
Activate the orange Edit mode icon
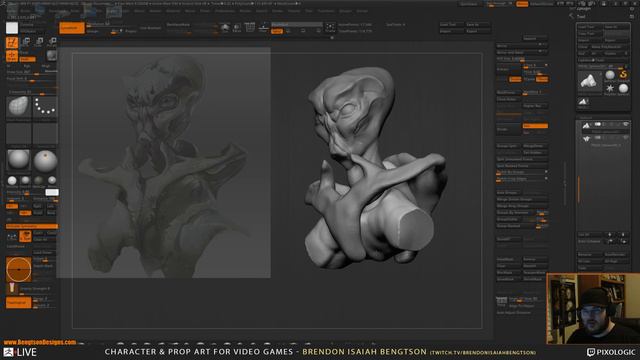pos(12,42)
